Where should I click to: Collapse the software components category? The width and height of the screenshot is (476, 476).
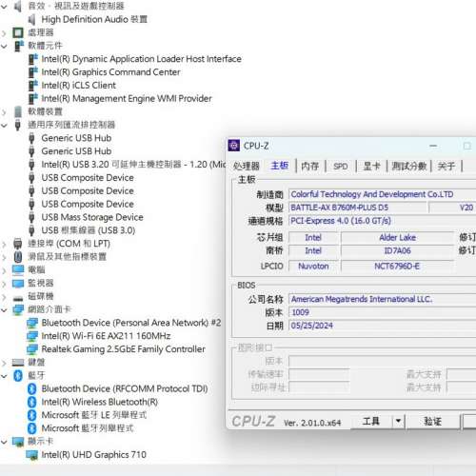point(4,46)
